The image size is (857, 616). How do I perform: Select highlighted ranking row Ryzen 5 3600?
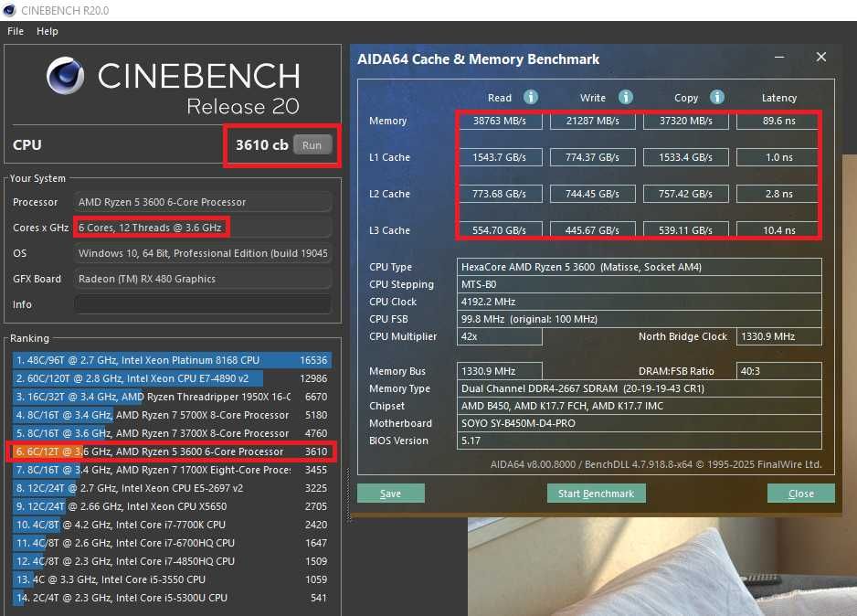click(x=172, y=451)
